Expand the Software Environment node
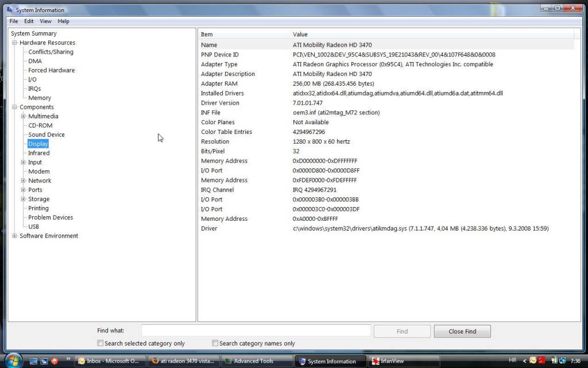 pos(14,236)
